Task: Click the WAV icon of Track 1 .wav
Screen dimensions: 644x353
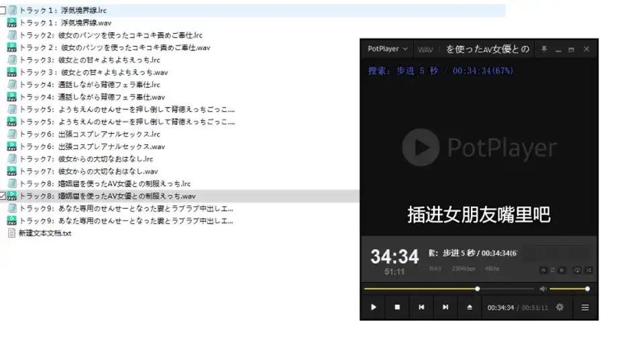Action: (x=12, y=23)
